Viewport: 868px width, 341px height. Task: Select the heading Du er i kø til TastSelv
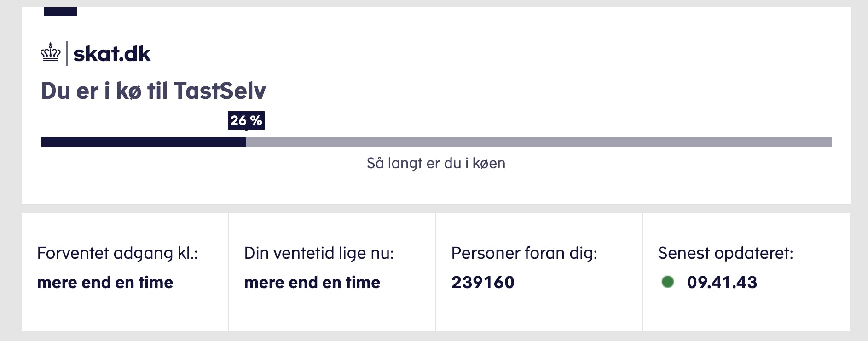coord(153,91)
